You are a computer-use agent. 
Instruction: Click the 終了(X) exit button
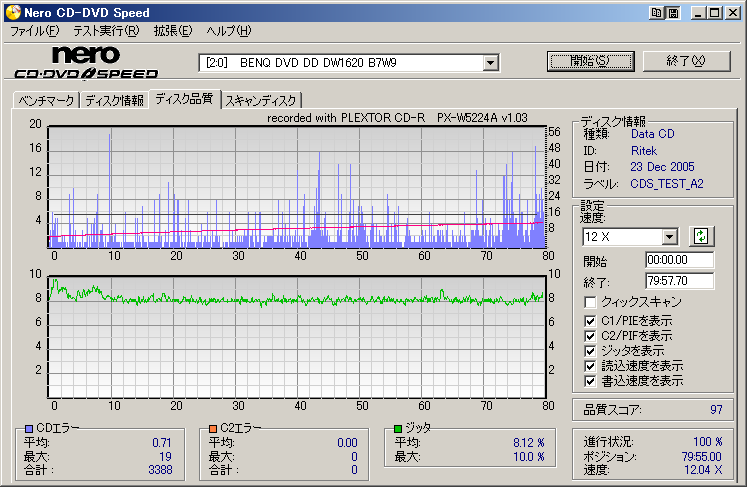coord(685,61)
